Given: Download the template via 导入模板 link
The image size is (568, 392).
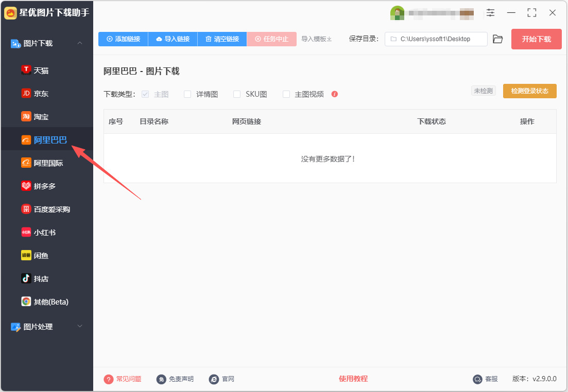Looking at the screenshot, I should [317, 39].
